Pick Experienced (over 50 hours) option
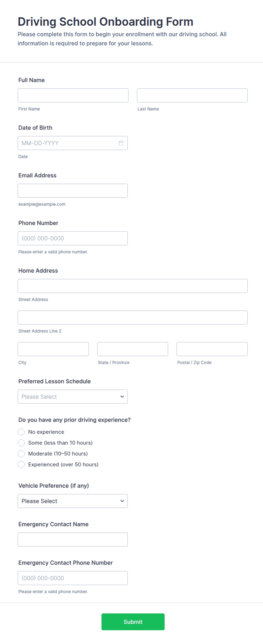This screenshot has width=263, height=644. (21, 464)
